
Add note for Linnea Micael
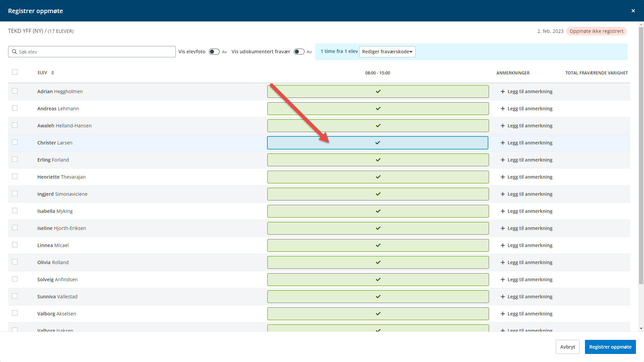(526, 245)
